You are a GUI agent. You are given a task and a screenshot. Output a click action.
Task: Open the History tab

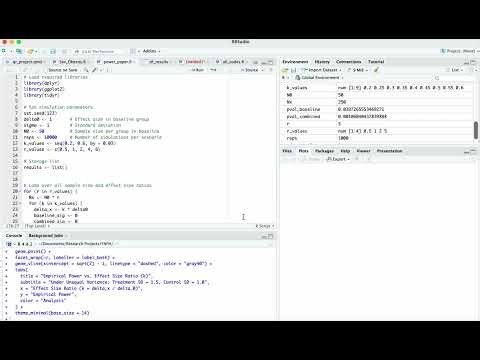(x=322, y=62)
